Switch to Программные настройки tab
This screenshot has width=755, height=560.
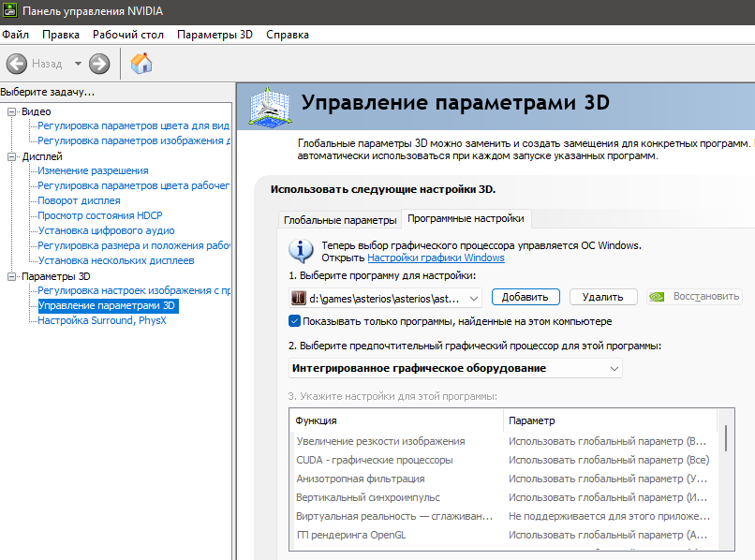[466, 218]
